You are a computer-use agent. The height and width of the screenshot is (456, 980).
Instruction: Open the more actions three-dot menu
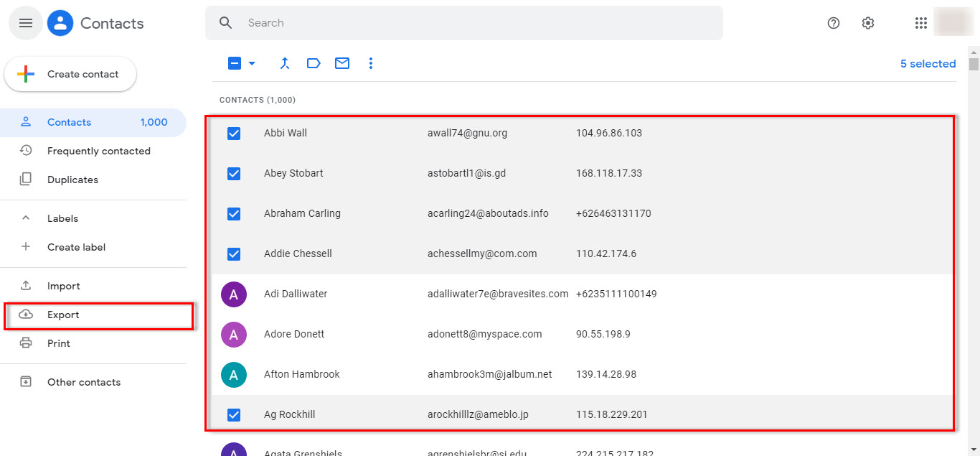coord(371,63)
